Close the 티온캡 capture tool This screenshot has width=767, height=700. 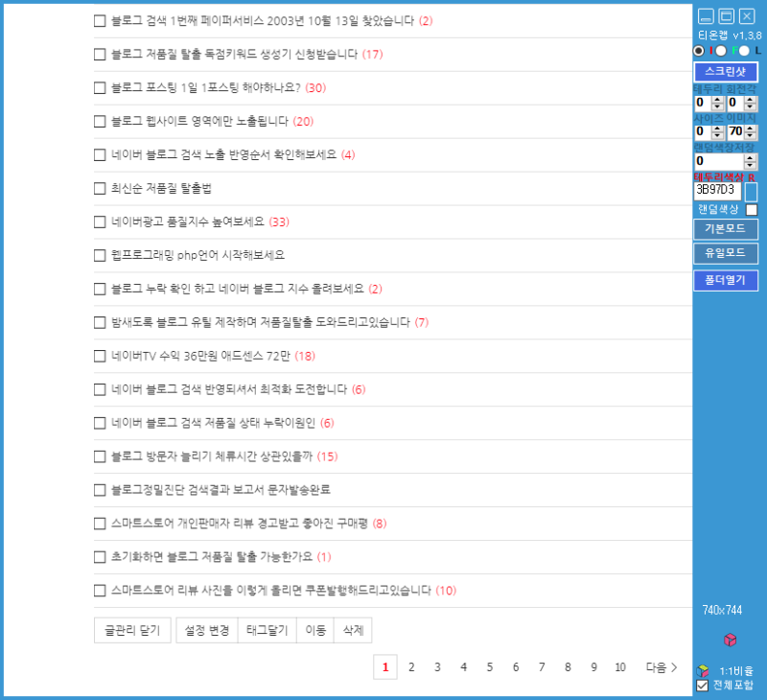747,16
